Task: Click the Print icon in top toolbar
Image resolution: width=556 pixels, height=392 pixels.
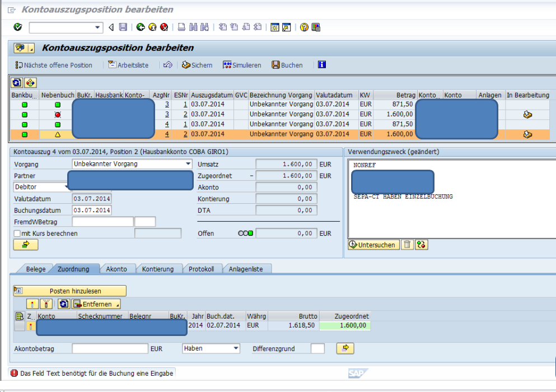Action: pyautogui.click(x=181, y=27)
